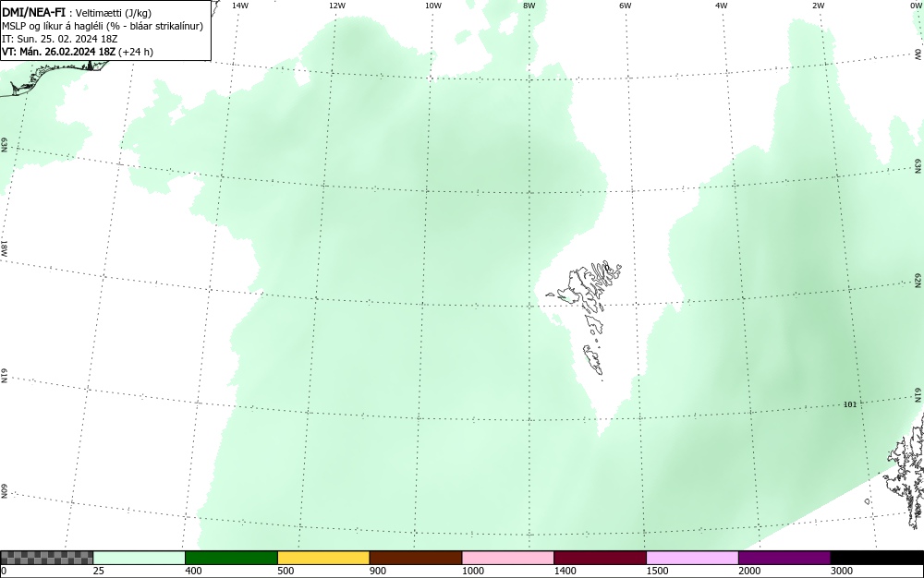This screenshot has height=578, width=924.
Task: Click the "Veltimætti (J/kg)" parameter label
Action: click(114, 13)
